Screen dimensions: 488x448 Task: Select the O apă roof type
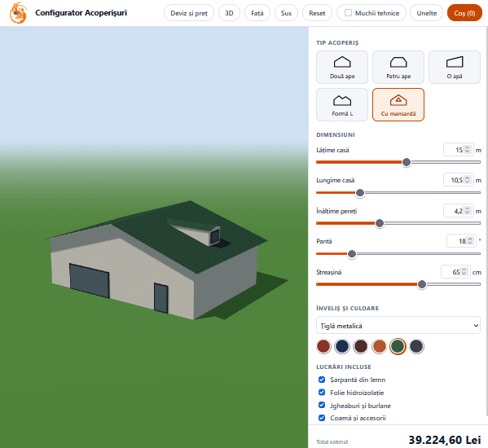click(x=455, y=67)
